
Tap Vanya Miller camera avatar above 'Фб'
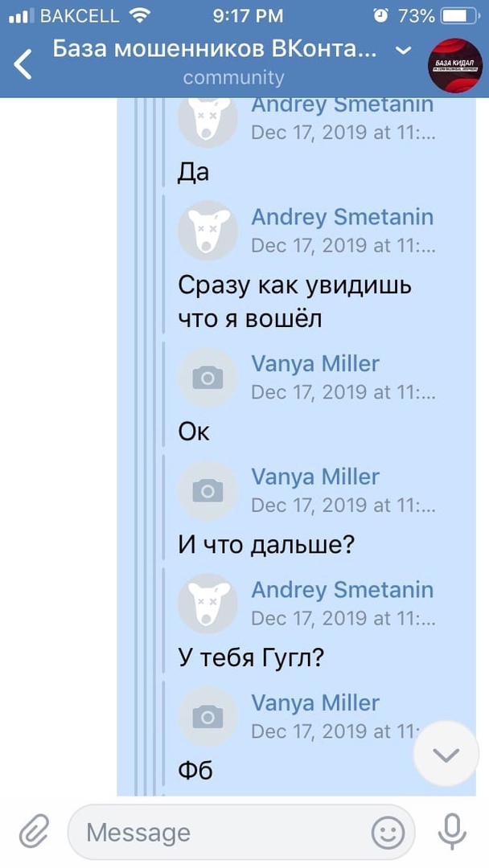[x=208, y=715]
